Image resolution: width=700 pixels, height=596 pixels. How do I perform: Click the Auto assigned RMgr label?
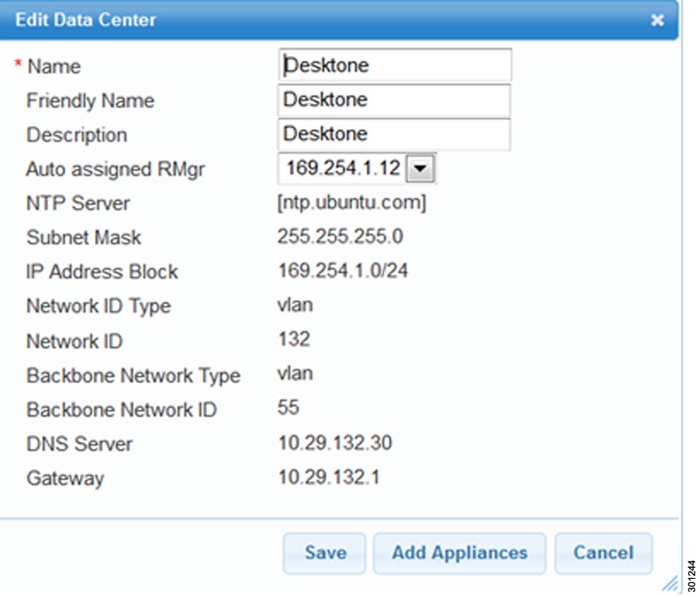click(116, 170)
